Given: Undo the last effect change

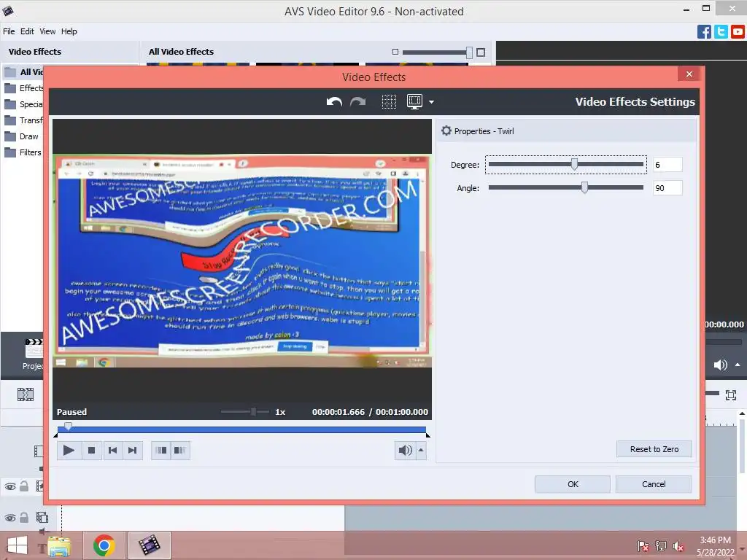Looking at the screenshot, I should (334, 102).
